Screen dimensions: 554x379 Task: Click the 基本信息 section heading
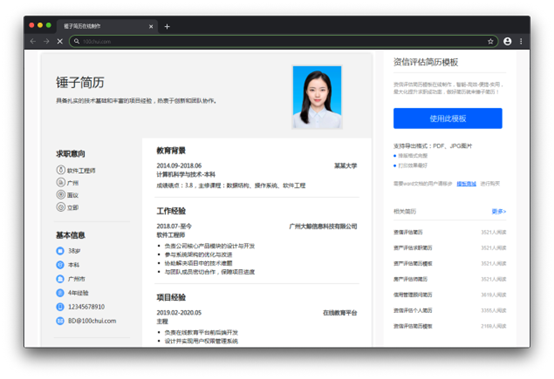[x=70, y=235]
